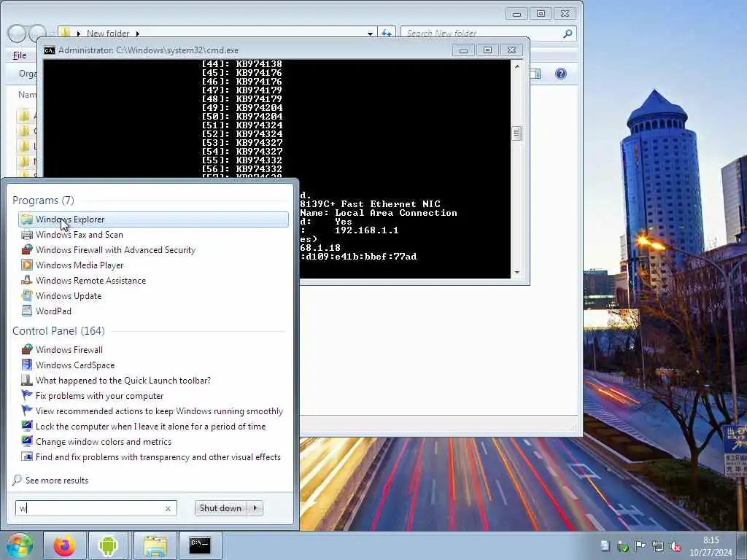Click the tray icon just before the green shield
Viewport: 747px width, 560px height.
click(605, 546)
